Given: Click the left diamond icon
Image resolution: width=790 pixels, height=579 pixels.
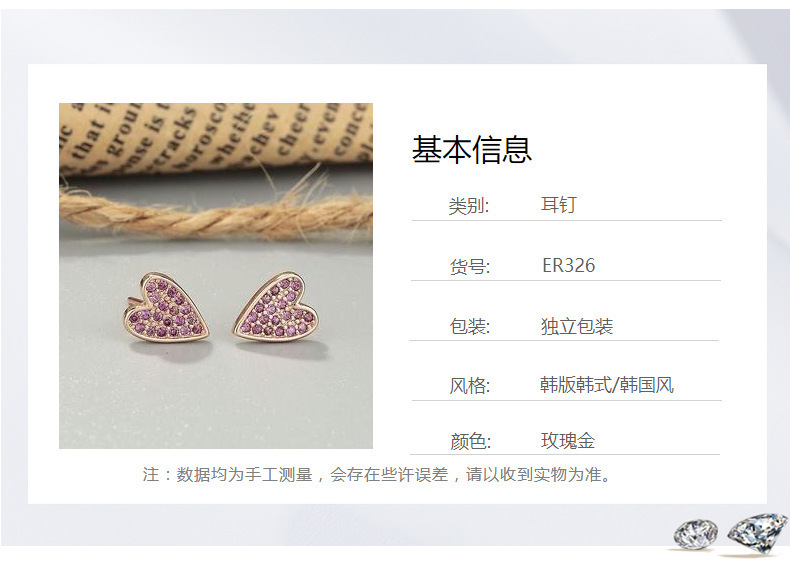Looking at the screenshot, I should pyautogui.click(x=696, y=533).
